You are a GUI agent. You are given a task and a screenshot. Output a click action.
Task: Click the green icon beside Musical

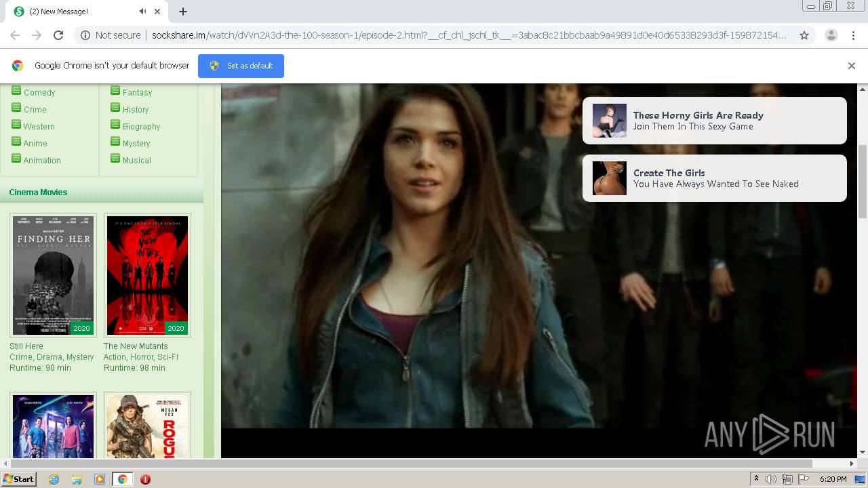115,159
